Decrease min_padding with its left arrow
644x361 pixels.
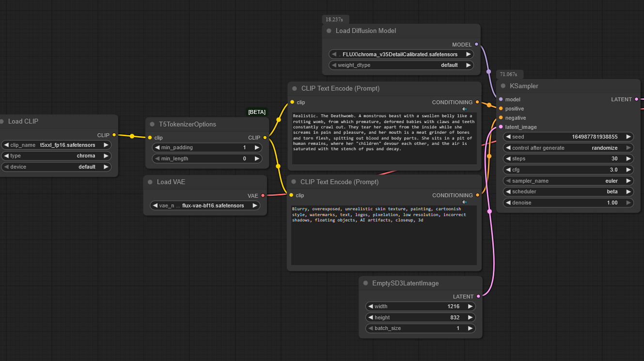(157, 147)
